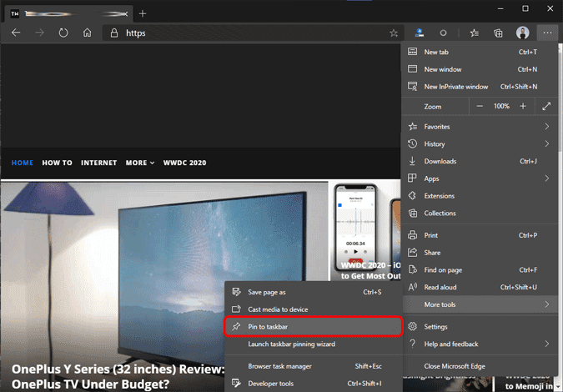Screen dimensions: 563x392
Task: Enter full screen via zoom row arrow icon
Action: 546,106
